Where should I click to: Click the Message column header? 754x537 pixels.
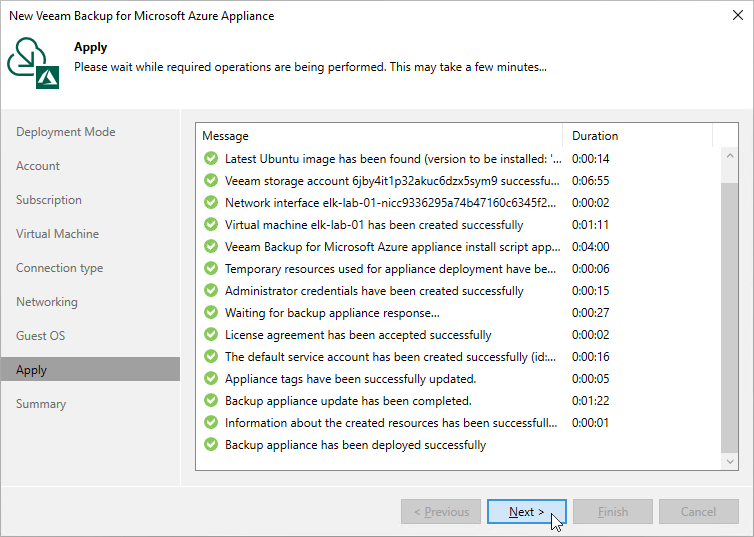pos(379,136)
